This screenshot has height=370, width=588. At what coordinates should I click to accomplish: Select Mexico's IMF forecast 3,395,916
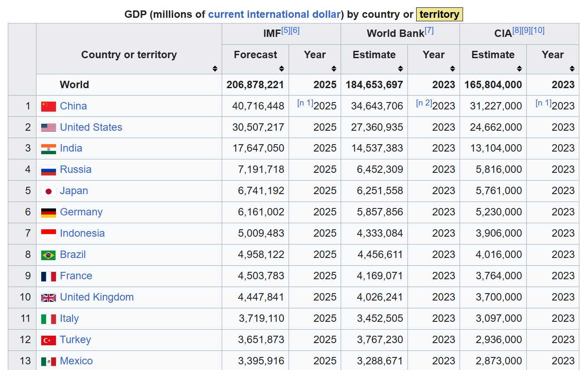[x=261, y=361]
